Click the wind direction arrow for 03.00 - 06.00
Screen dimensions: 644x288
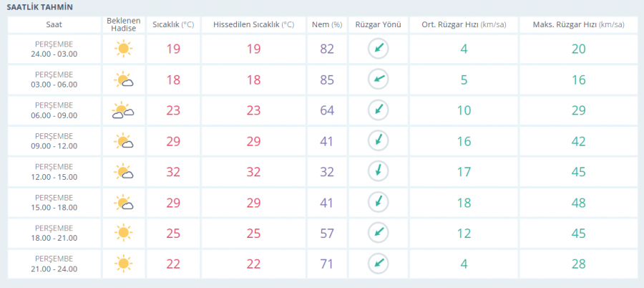378,80
